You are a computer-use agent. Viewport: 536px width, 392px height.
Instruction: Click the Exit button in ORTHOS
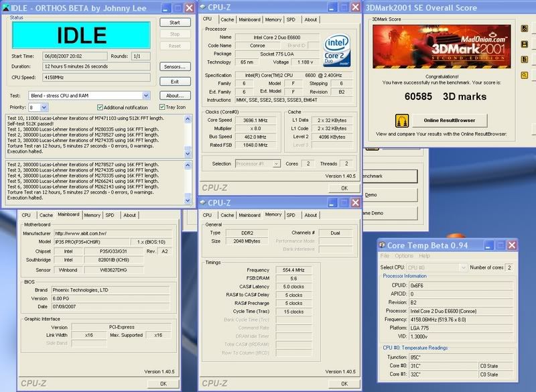pyautogui.click(x=175, y=82)
